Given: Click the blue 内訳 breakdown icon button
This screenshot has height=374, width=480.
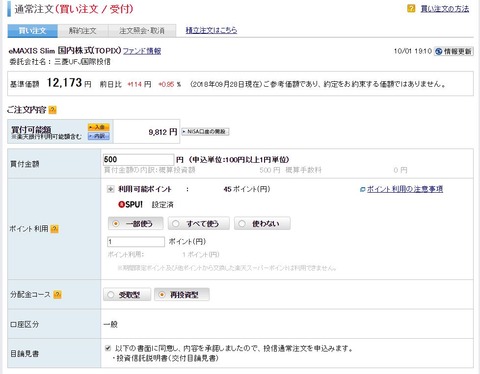Looking at the screenshot, I should [x=99, y=136].
